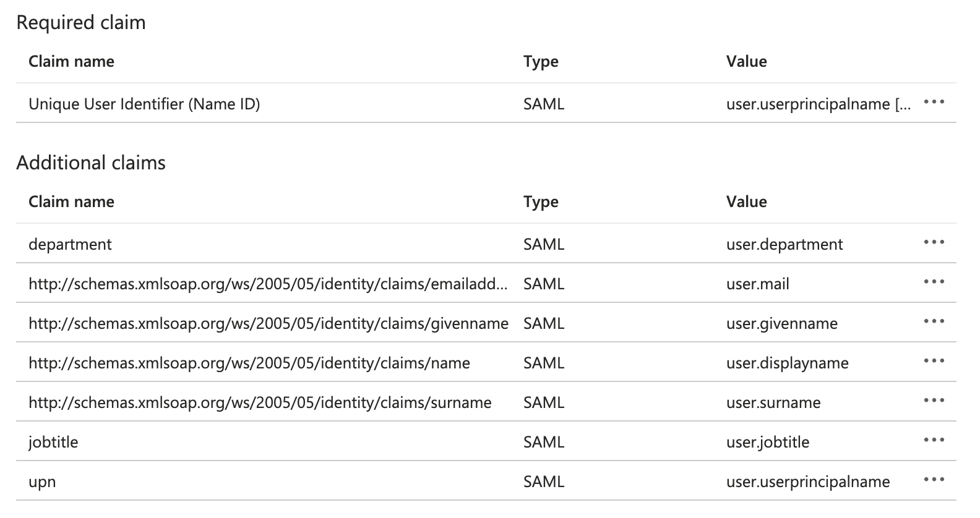Screen dimensions: 980x518
Task: Open ellipsis menu for Unique User Identifier claim
Action: tap(934, 102)
